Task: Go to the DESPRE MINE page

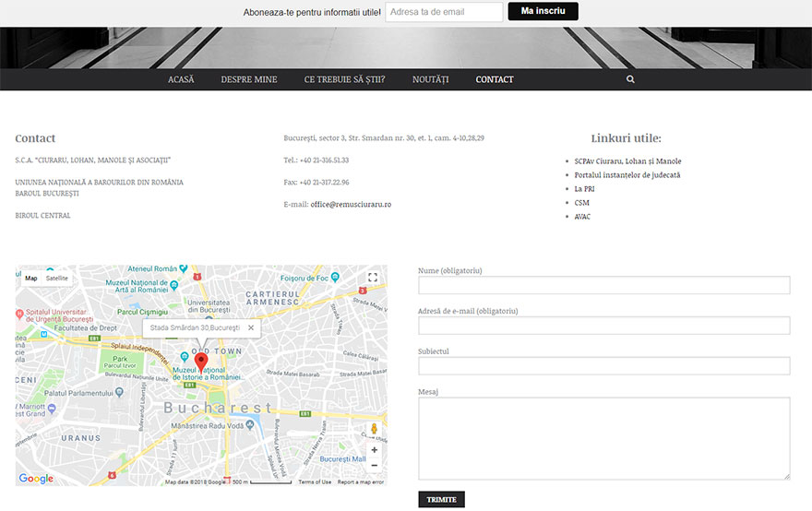Action: tap(249, 79)
